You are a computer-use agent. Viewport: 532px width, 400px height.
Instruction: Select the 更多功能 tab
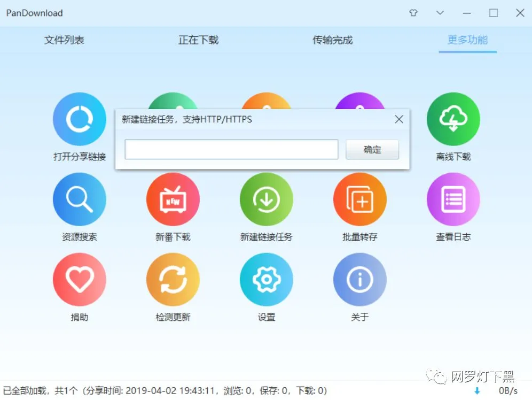click(x=467, y=40)
